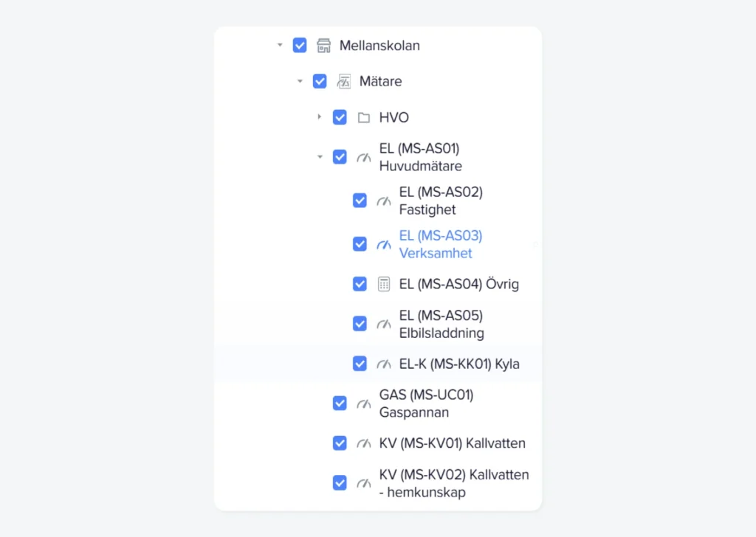
Task: Click the Mellanskolan building icon
Action: point(323,46)
